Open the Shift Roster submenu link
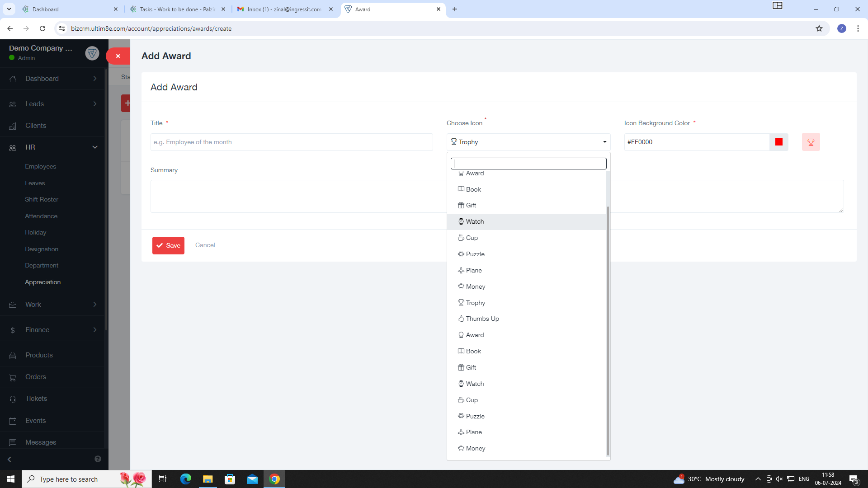 (x=42, y=199)
